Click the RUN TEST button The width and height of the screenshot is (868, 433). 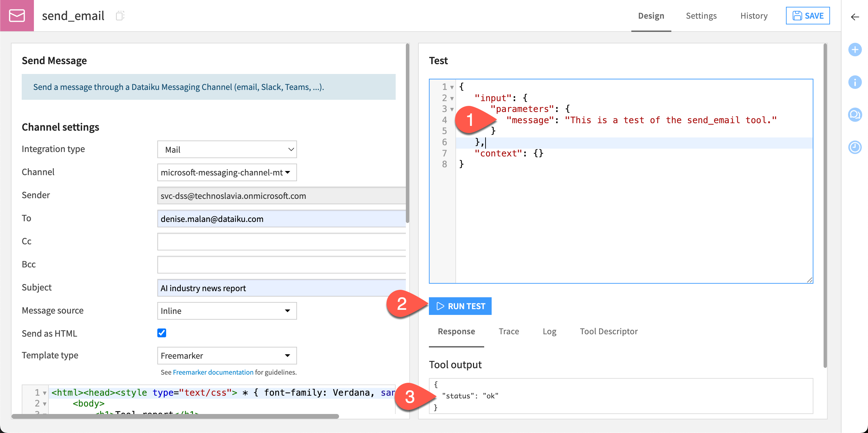click(460, 306)
